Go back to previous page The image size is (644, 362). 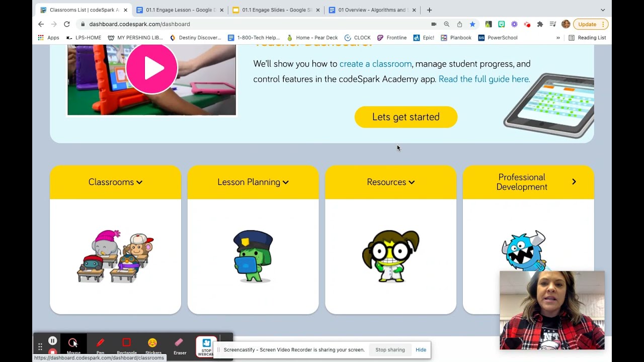(x=41, y=24)
